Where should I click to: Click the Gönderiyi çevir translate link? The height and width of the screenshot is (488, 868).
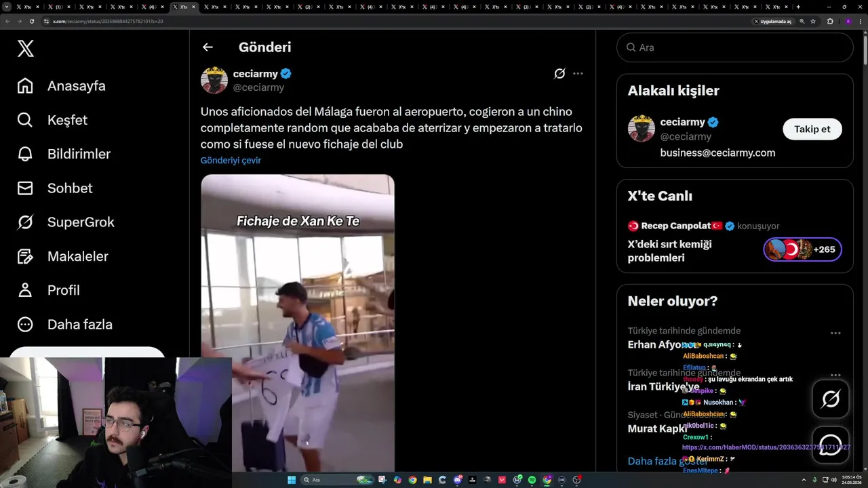pos(231,161)
